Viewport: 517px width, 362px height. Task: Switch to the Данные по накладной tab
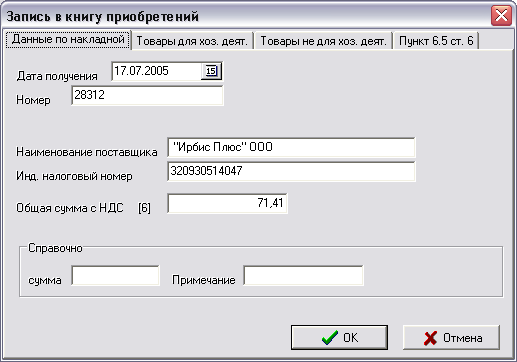68,39
